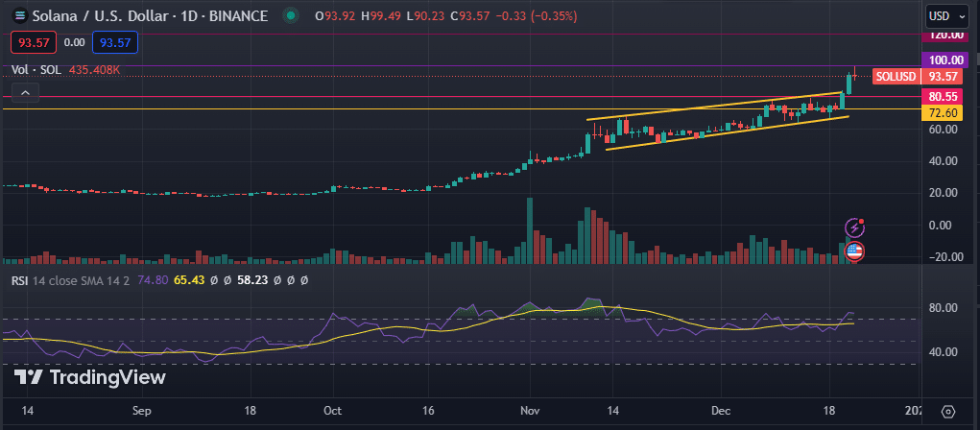Click the yellow 72.60 price level label
This screenshot has width=980, height=430.
pyautogui.click(x=940, y=113)
